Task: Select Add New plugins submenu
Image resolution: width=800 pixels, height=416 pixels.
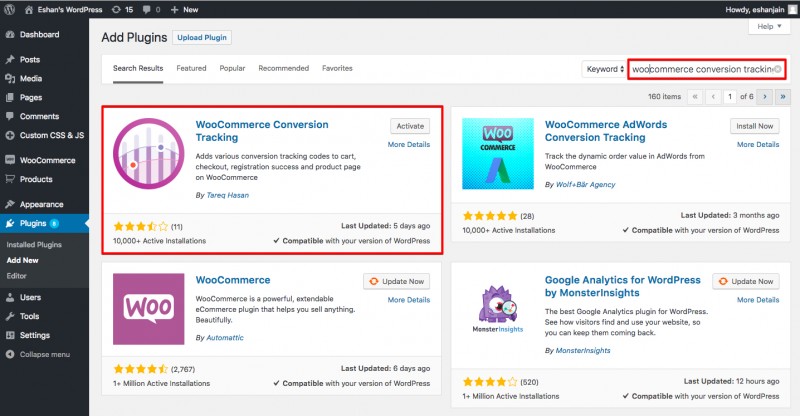Action: pyautogui.click(x=22, y=260)
